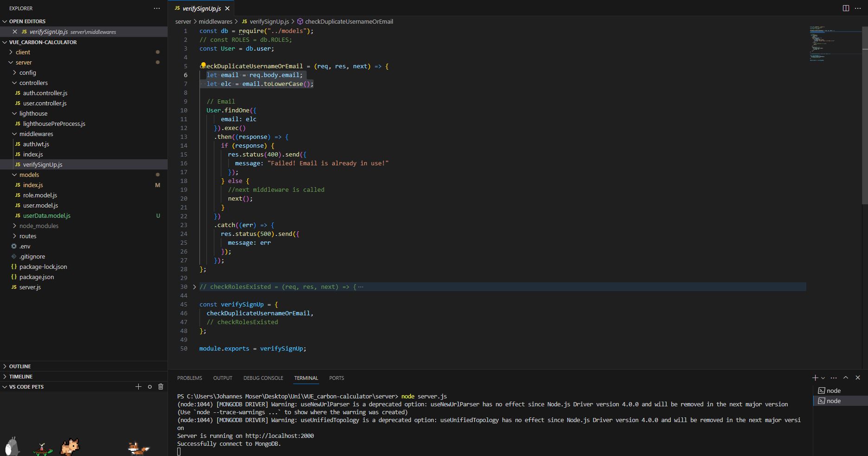Viewport: 868px width, 456px height.
Task: Add a new pet in VS Code Pets
Action: click(138, 386)
